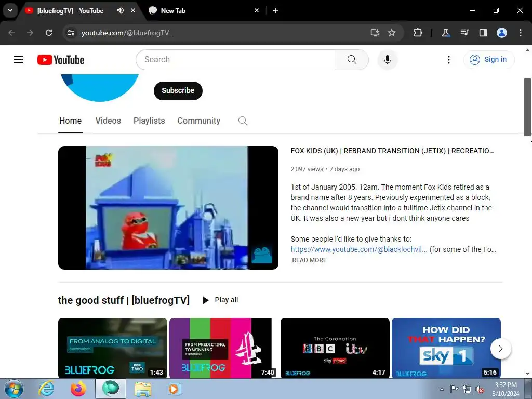
Task: Bookmark this page with the star
Action: coord(392,33)
